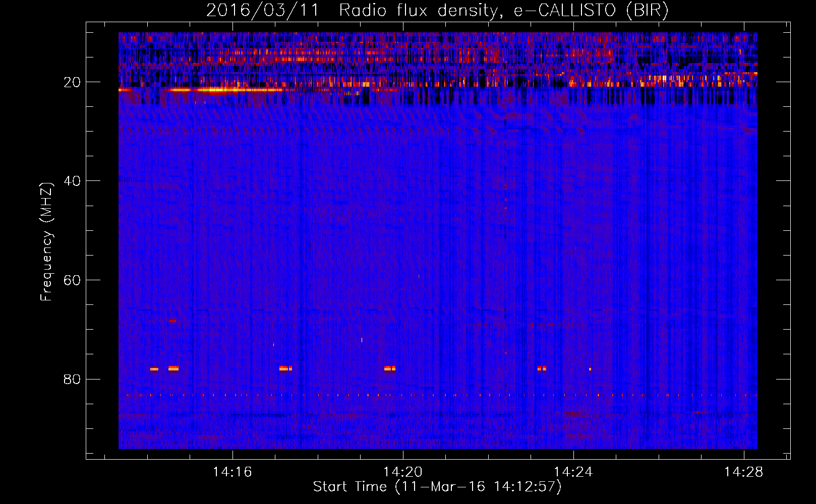Select the y-axis label 'Frequency (MHZ)'
Image resolution: width=816 pixels, height=504 pixels.
click(46, 242)
